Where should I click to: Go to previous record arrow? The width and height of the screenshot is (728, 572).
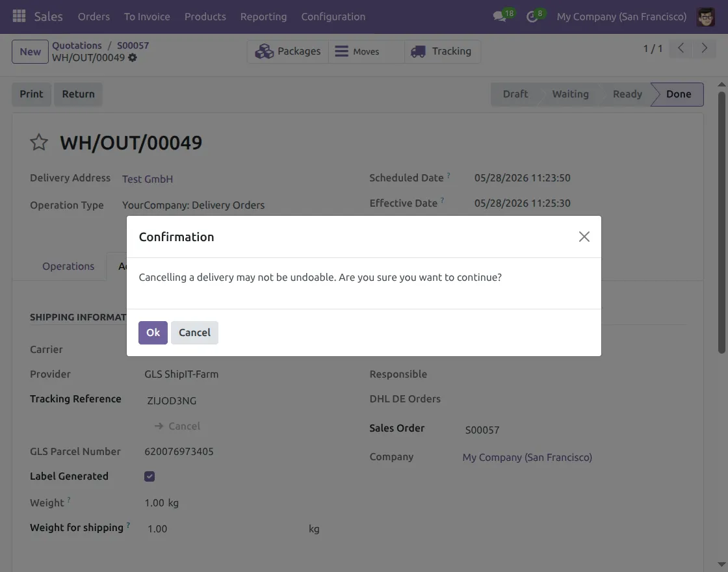pos(681,48)
